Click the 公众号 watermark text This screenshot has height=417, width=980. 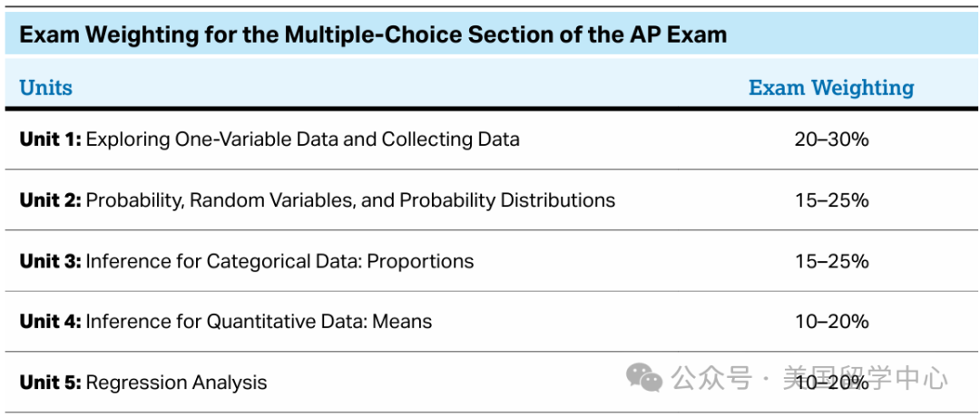710,378
